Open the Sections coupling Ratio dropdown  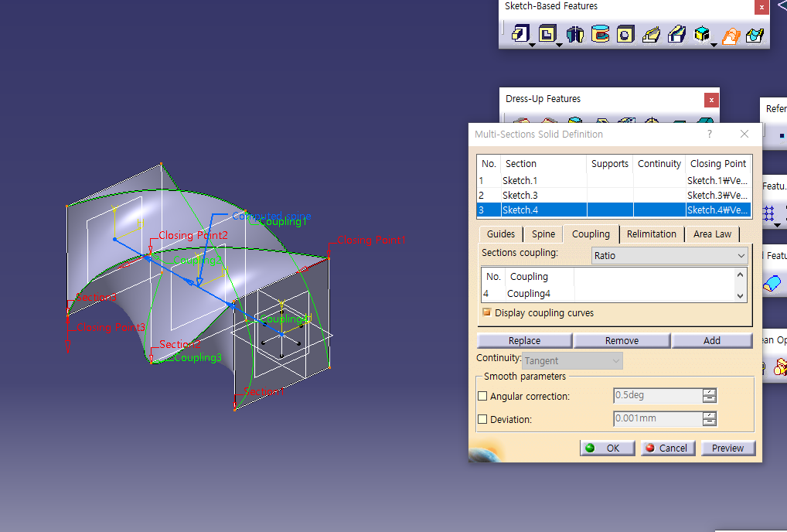(669, 255)
